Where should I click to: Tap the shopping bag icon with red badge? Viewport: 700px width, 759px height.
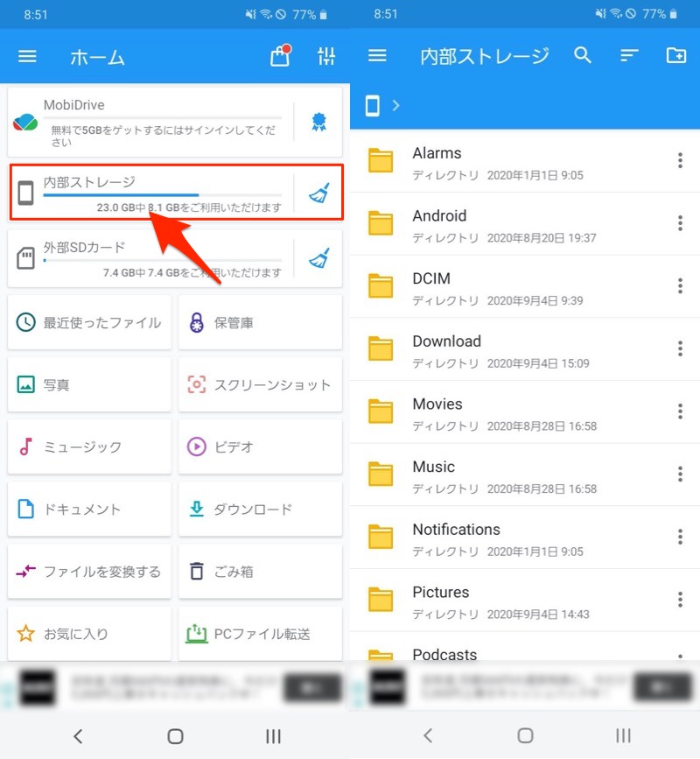click(279, 56)
